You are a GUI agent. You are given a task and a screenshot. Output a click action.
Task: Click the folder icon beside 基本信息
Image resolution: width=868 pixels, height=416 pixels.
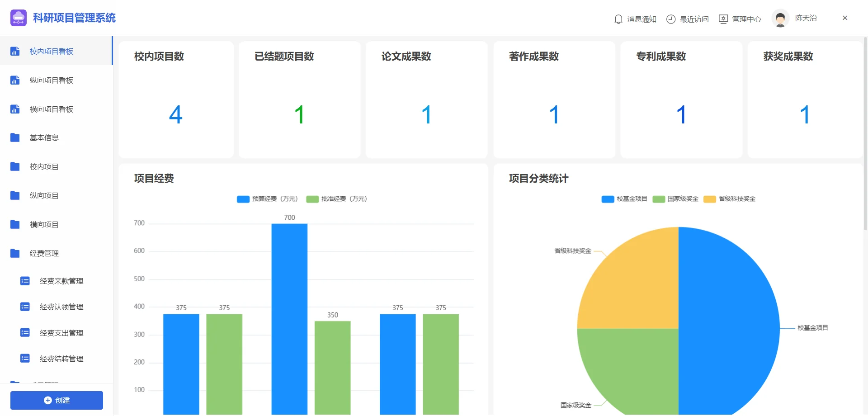pyautogui.click(x=15, y=137)
